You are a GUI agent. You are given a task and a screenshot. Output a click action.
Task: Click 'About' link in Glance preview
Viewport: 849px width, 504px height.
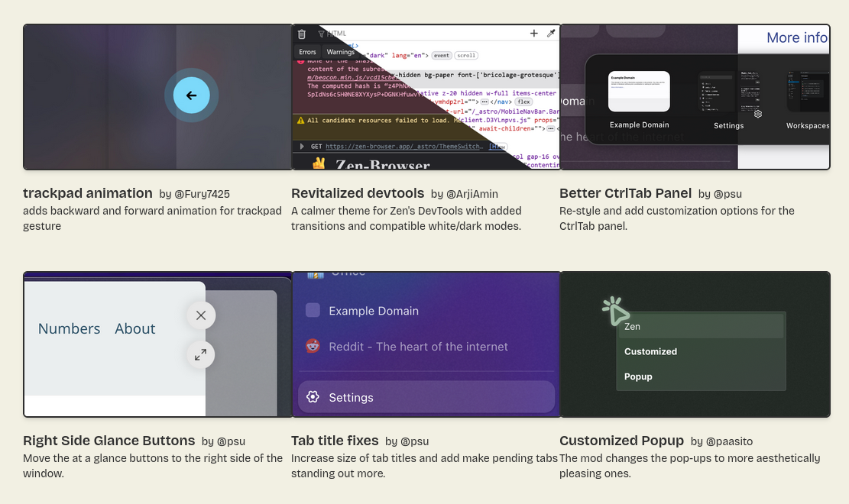click(x=134, y=328)
